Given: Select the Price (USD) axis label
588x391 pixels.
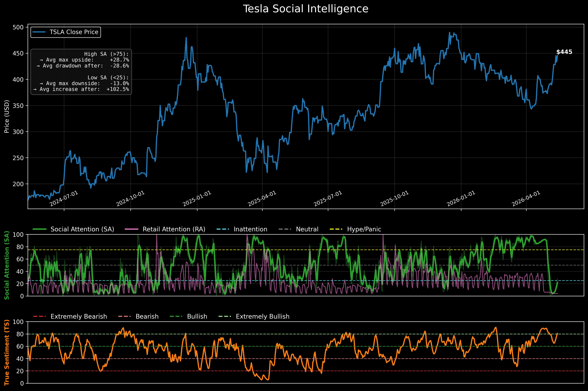Looking at the screenshot, I should (x=7, y=116).
